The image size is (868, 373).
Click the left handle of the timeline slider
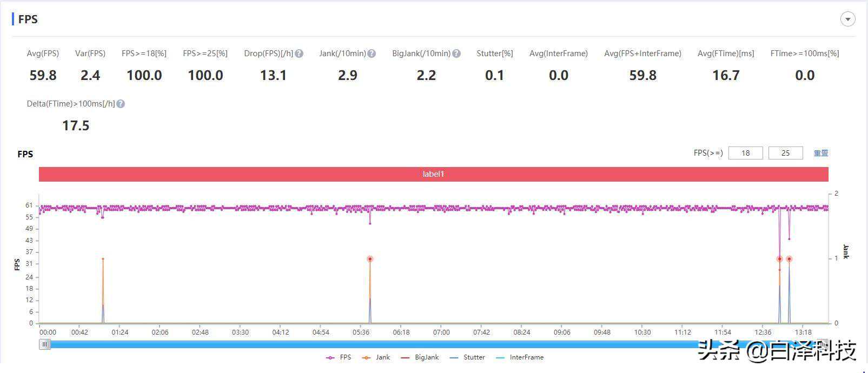click(x=45, y=344)
